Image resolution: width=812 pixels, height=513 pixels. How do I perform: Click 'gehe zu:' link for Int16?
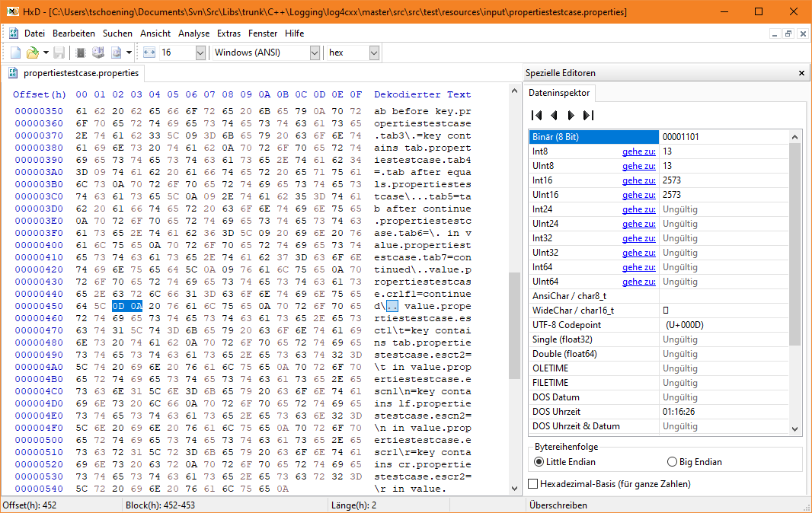click(x=639, y=180)
